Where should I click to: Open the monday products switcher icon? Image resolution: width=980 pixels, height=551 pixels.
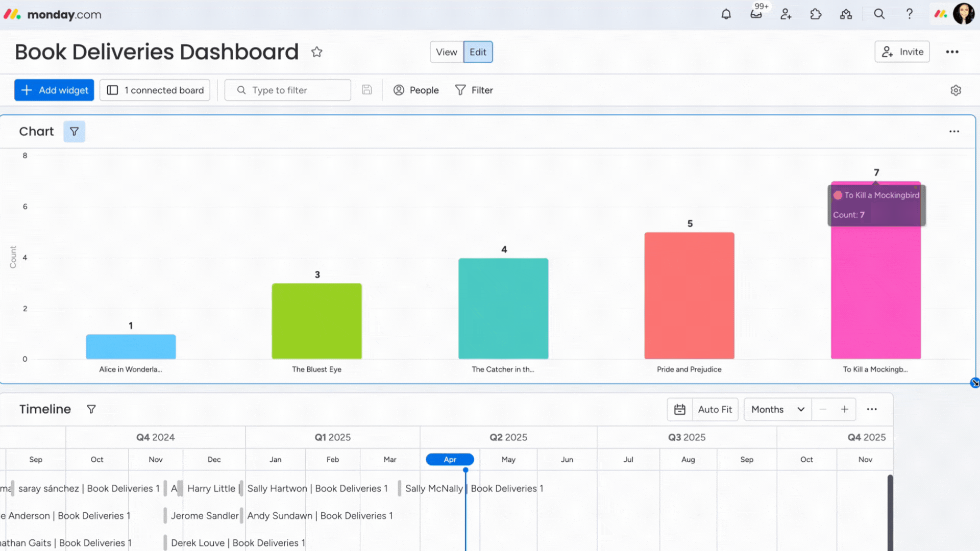pos(940,14)
